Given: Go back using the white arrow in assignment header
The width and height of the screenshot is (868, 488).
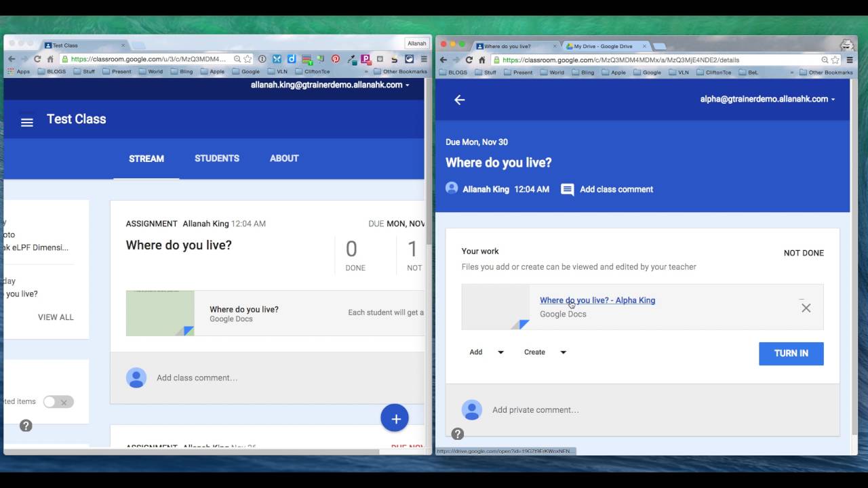Looking at the screenshot, I should coord(460,100).
